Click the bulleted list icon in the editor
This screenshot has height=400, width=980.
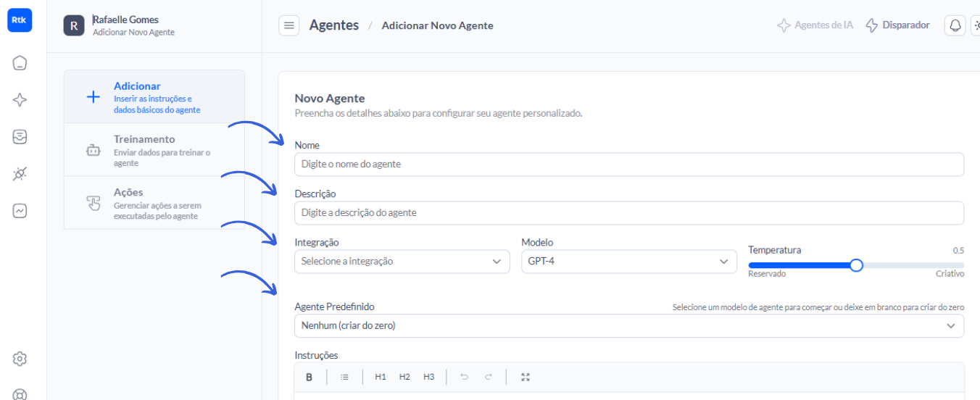tap(344, 377)
